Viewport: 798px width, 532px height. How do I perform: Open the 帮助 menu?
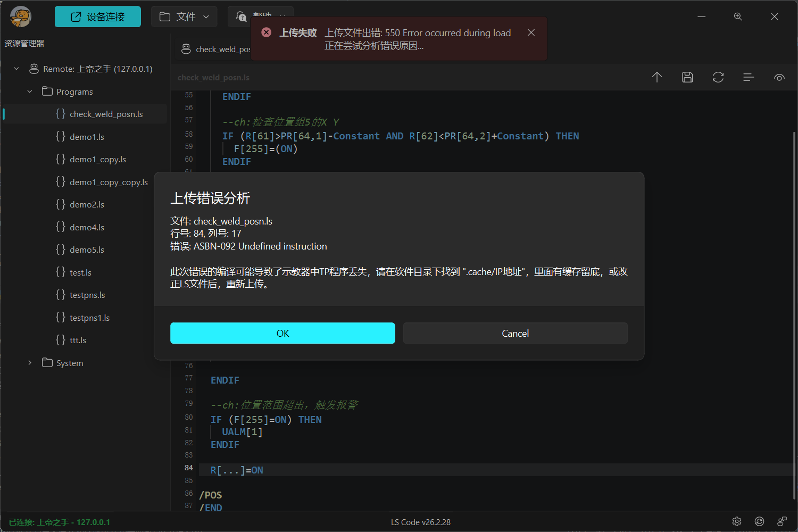coord(260,16)
